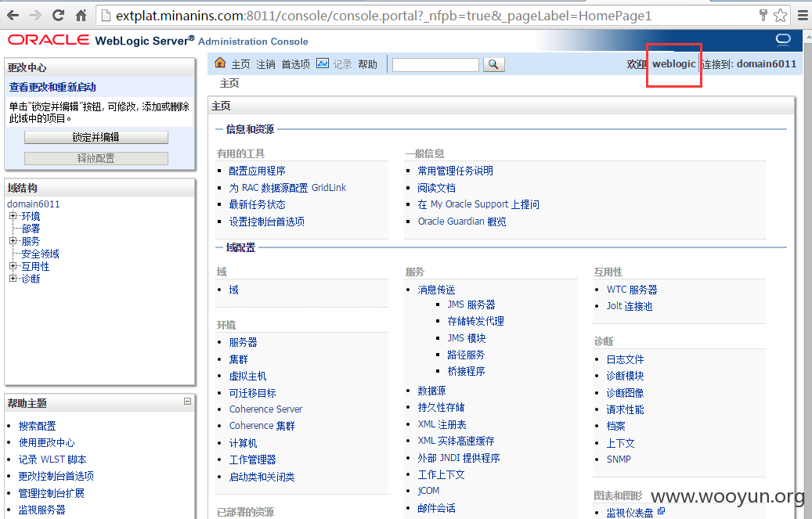Open SNMP link
This screenshot has width=812, height=519.
click(x=619, y=459)
